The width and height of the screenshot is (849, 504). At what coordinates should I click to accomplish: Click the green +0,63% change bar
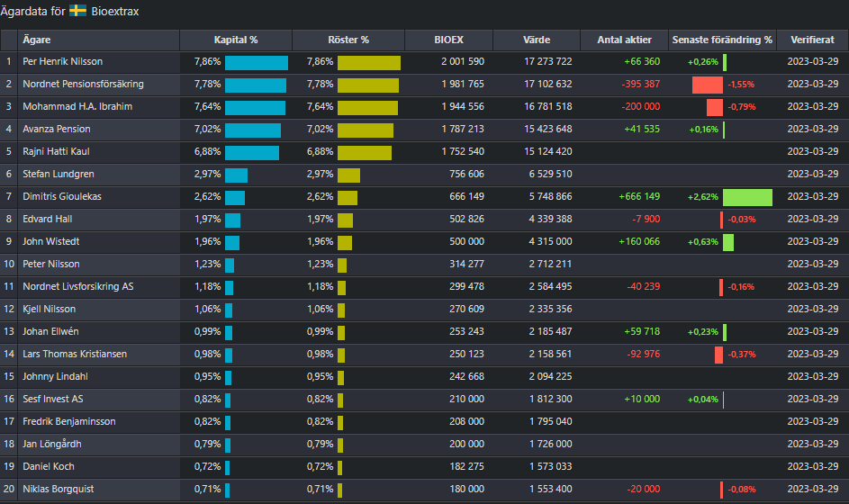pyautogui.click(x=728, y=242)
